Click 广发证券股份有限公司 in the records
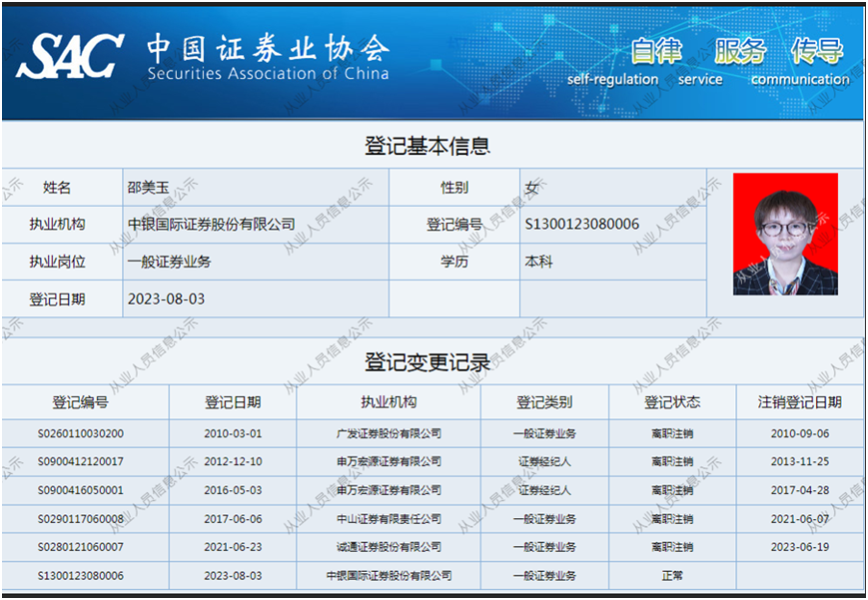 pyautogui.click(x=389, y=433)
